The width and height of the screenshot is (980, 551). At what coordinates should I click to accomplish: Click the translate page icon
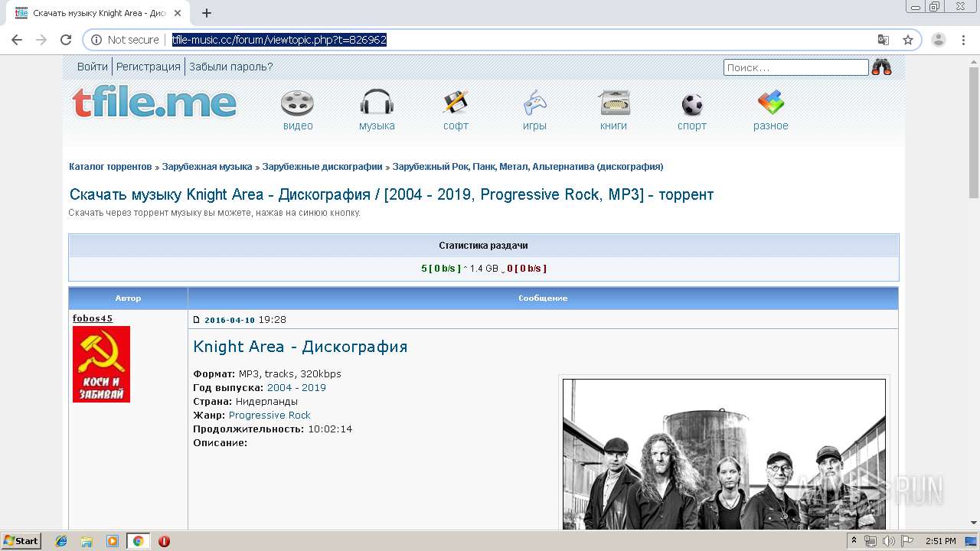pyautogui.click(x=884, y=40)
